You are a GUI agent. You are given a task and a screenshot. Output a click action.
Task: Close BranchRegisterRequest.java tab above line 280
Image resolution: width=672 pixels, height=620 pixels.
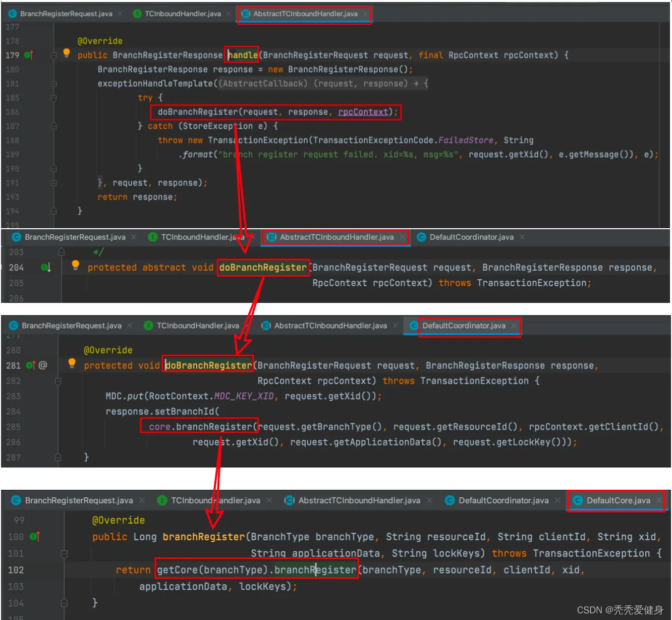coord(130,326)
